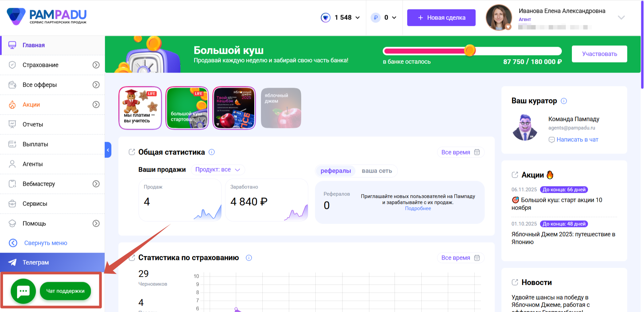Switch to the ваша сеть toggle

(377, 171)
